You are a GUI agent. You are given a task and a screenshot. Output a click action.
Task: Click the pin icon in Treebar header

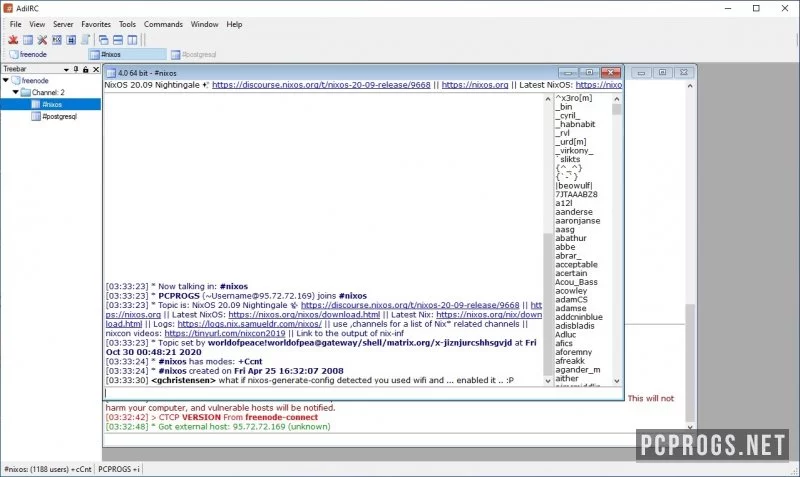tap(76, 69)
